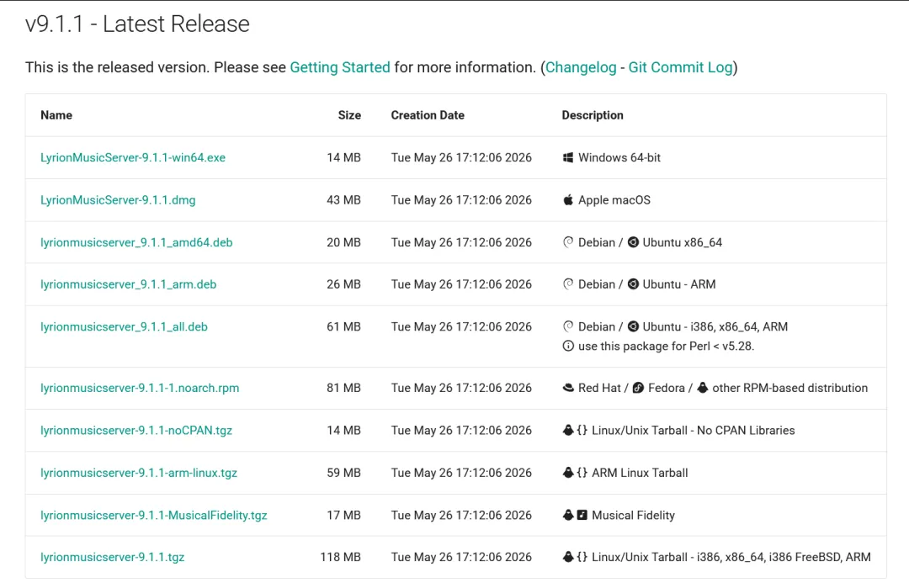Click the curly braces icon beside i386 FreeBSD tarball
909x588 pixels.
(x=582, y=557)
